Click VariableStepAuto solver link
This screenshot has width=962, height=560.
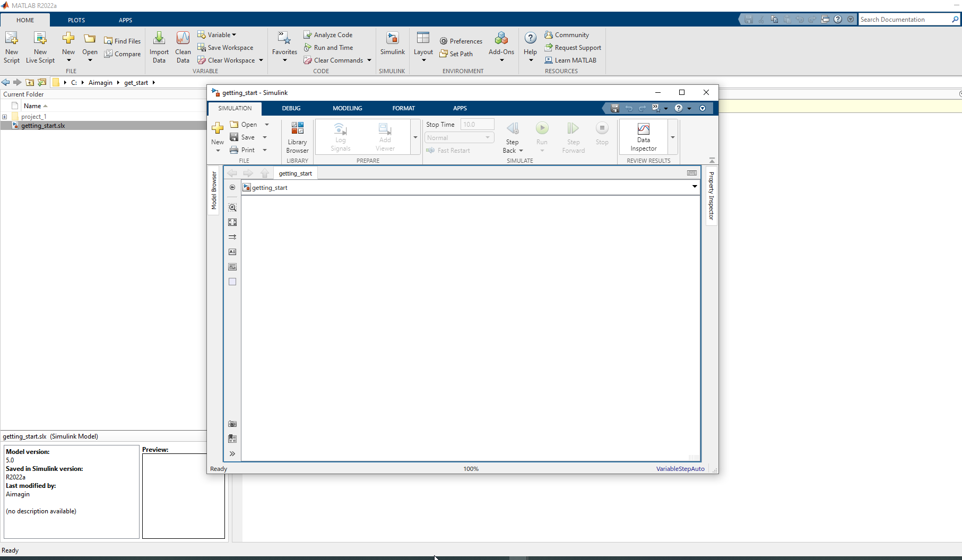click(680, 469)
